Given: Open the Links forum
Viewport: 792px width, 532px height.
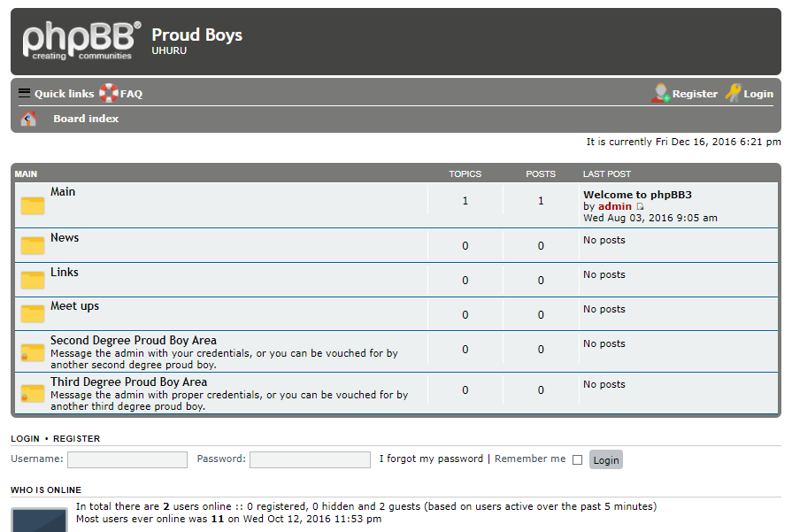Looking at the screenshot, I should (x=64, y=272).
